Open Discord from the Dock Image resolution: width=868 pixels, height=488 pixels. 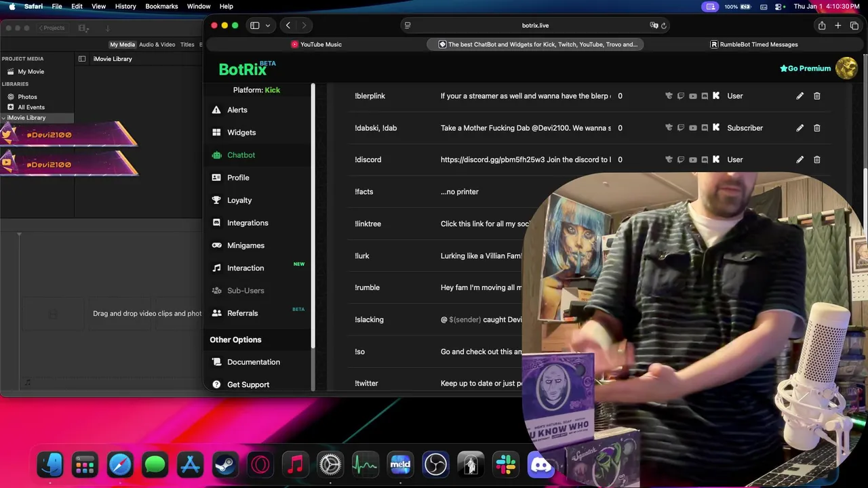tap(540, 465)
